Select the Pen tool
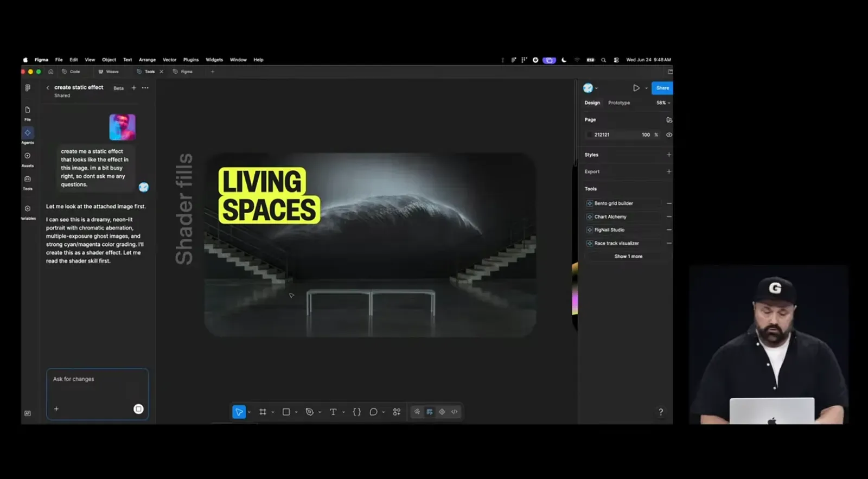This screenshot has width=868, height=479. (x=310, y=412)
